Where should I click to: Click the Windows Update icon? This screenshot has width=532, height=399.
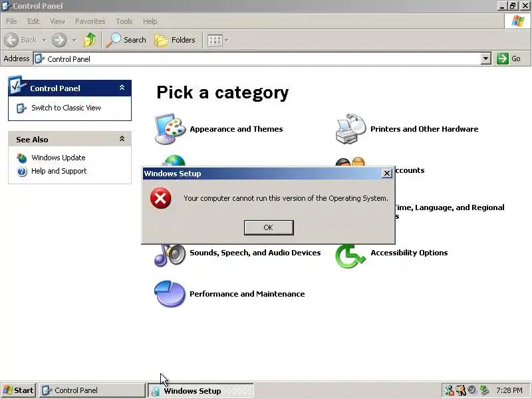[22, 158]
